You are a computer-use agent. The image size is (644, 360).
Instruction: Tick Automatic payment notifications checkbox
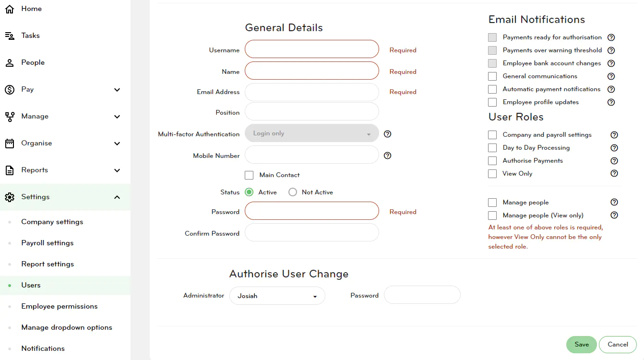[x=492, y=89]
